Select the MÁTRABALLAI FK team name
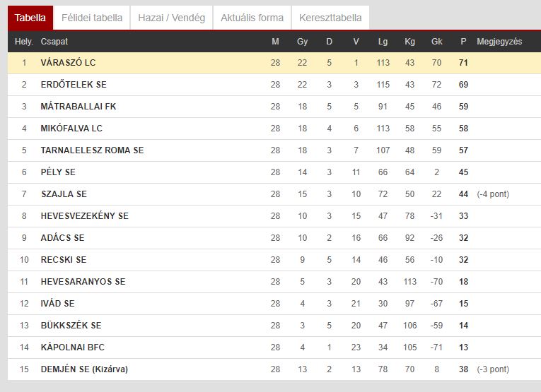Viewport: 541px width, 392px height. (x=78, y=107)
